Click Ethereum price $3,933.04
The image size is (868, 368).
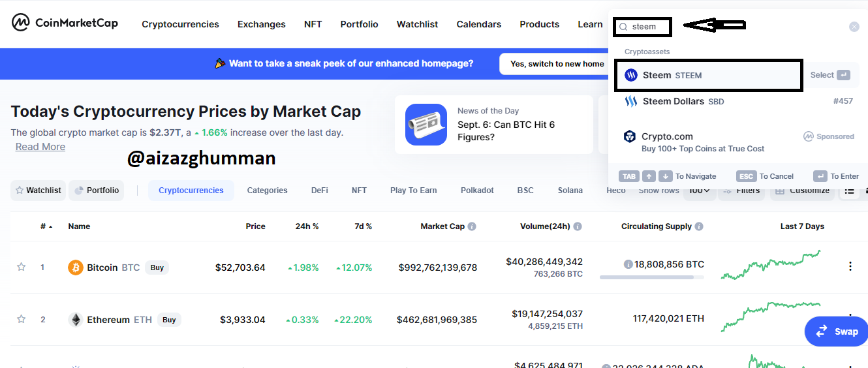(x=243, y=320)
